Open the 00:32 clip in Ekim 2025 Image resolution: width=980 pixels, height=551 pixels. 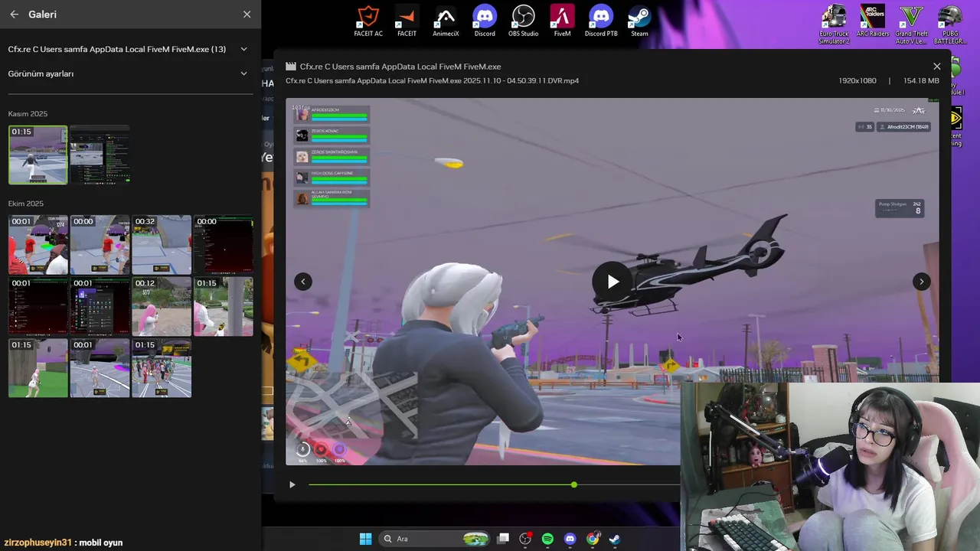point(162,245)
